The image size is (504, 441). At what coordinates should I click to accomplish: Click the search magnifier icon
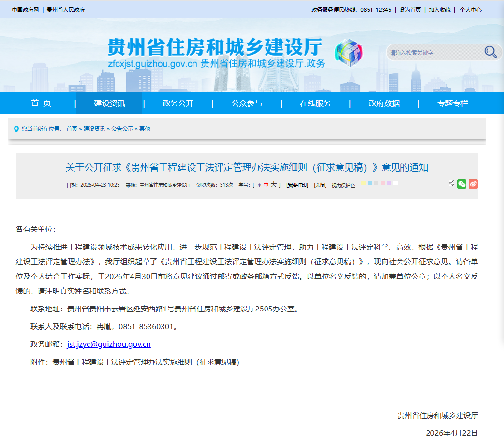click(x=490, y=52)
